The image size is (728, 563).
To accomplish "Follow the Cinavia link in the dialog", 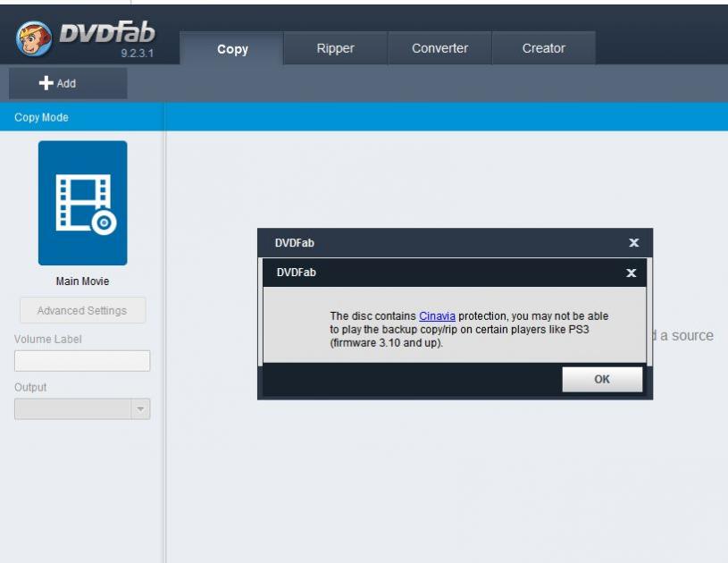I will [437, 315].
